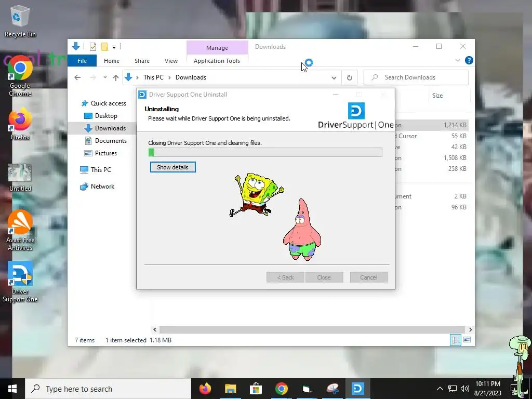The height and width of the screenshot is (399, 532).
Task: Open the Customize Quick Access Toolbar dropdown
Action: coord(114,47)
